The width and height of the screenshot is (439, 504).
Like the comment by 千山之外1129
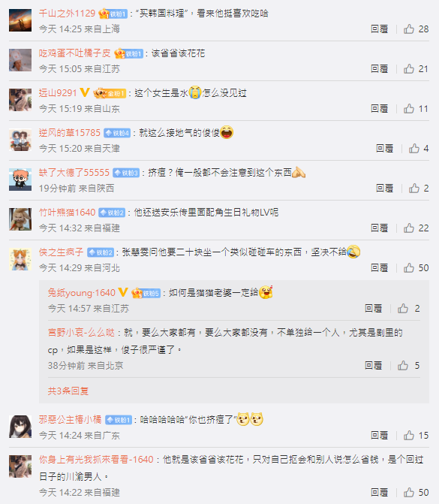click(x=409, y=29)
